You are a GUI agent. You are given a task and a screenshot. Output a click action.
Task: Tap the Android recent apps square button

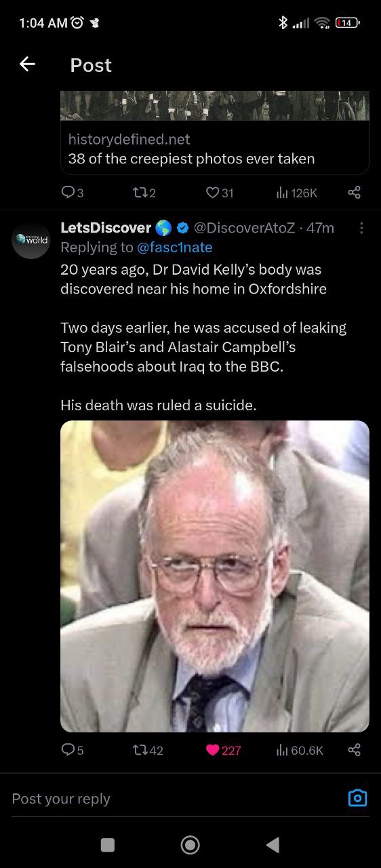[107, 844]
